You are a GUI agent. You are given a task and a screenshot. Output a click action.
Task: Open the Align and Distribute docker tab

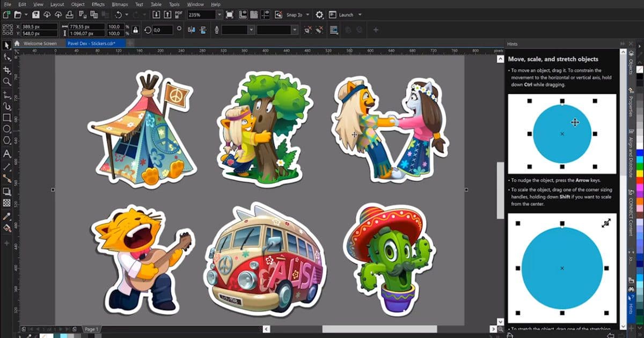631,153
